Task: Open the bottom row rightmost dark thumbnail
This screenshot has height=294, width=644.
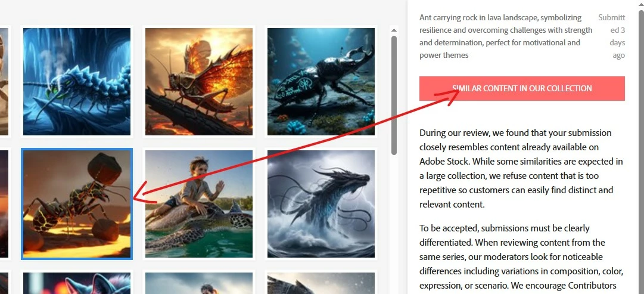Action: click(321, 283)
